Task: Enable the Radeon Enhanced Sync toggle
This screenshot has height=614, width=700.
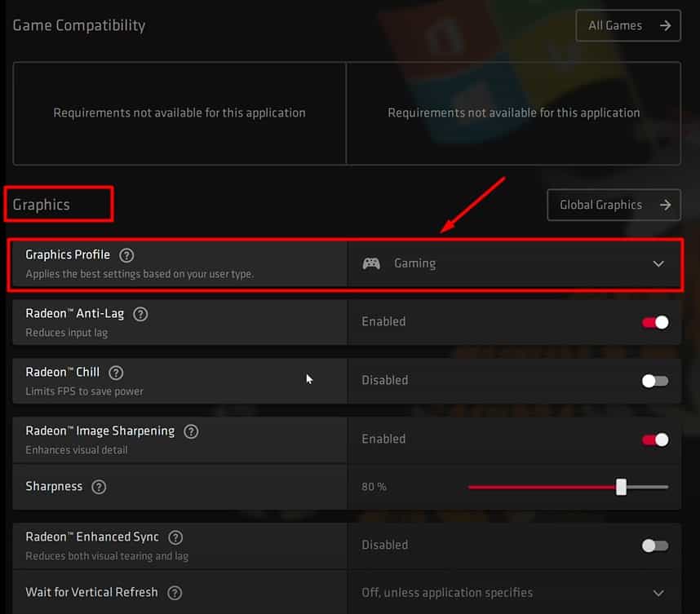Action: (655, 546)
